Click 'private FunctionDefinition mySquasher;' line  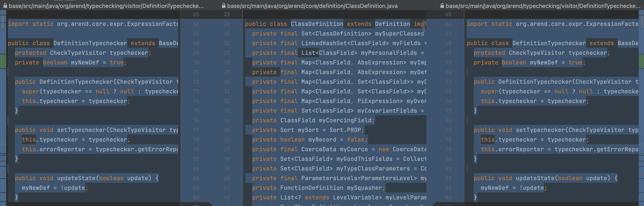[318, 188]
